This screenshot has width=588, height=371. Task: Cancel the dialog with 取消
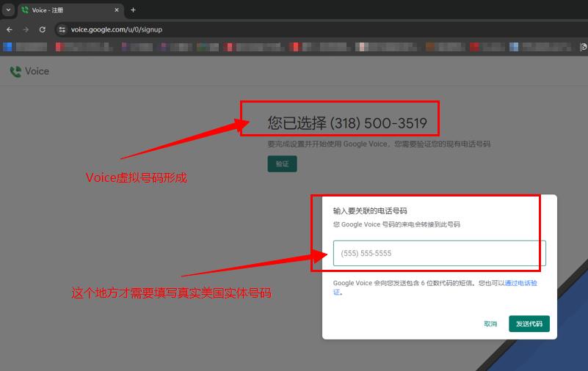[490, 324]
